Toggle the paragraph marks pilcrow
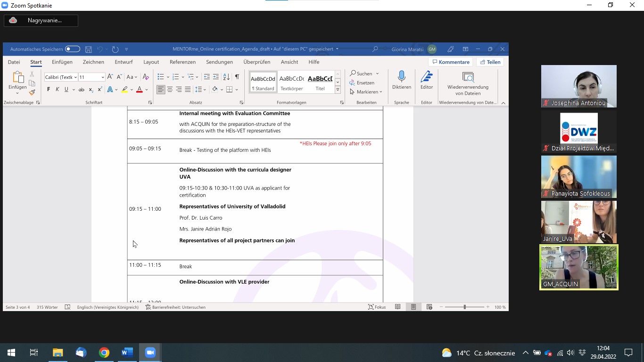 [x=237, y=77]
